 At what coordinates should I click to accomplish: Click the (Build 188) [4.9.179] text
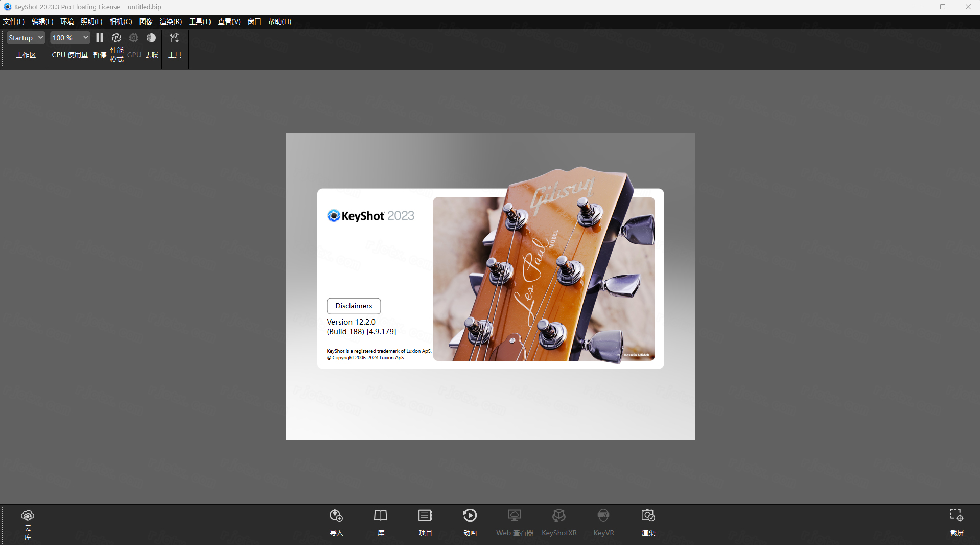coord(361,331)
